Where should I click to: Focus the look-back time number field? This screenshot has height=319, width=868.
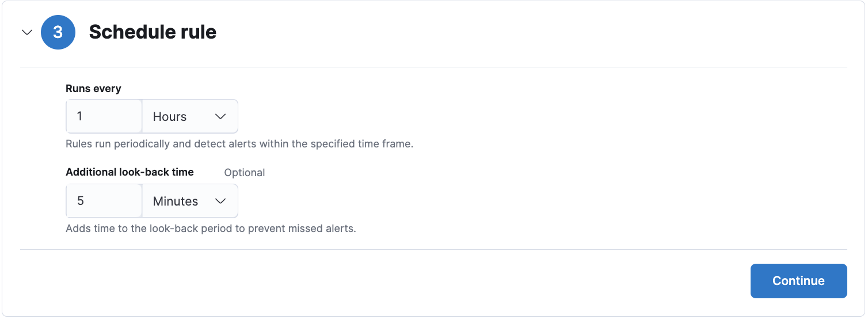coord(104,201)
